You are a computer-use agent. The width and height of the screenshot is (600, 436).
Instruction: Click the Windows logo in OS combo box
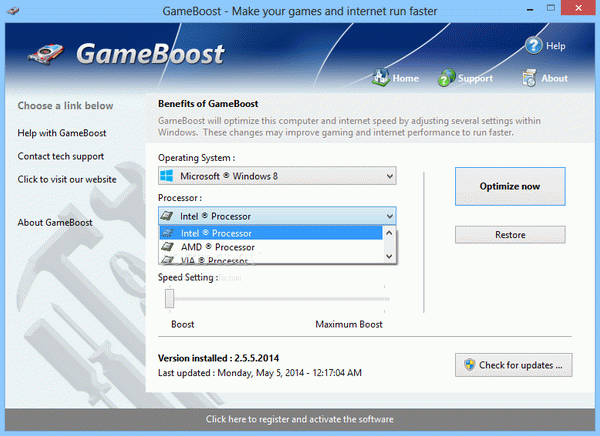(167, 176)
